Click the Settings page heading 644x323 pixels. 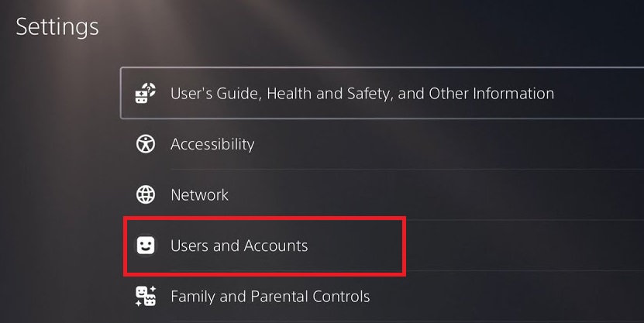point(57,27)
